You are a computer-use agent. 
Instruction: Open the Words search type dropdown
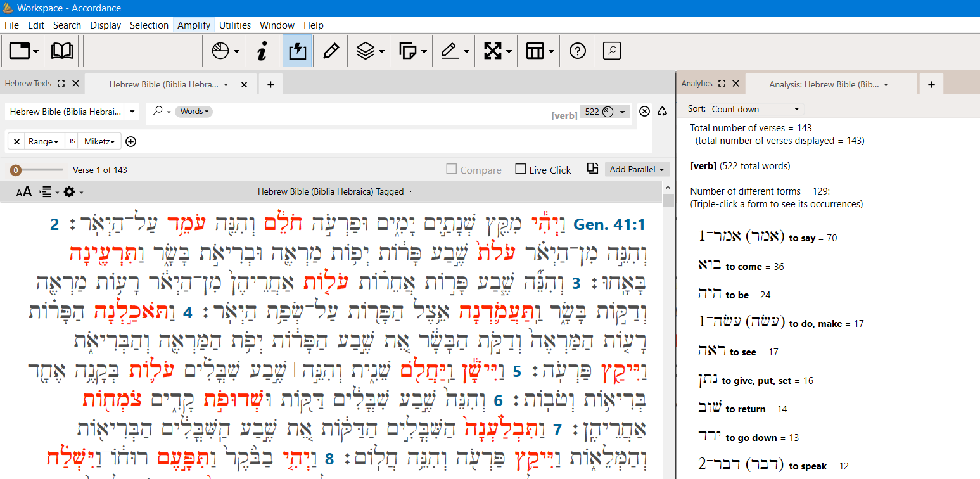(x=194, y=112)
